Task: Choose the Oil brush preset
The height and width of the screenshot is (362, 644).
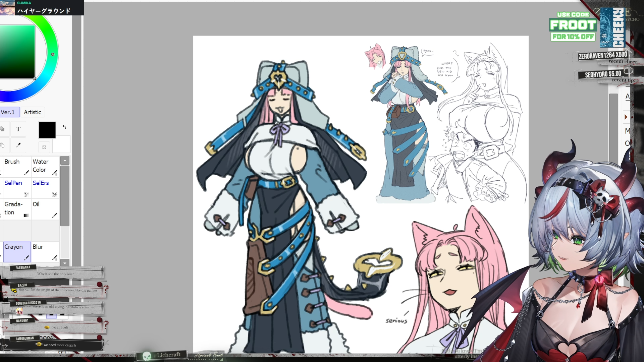Action: (x=45, y=209)
